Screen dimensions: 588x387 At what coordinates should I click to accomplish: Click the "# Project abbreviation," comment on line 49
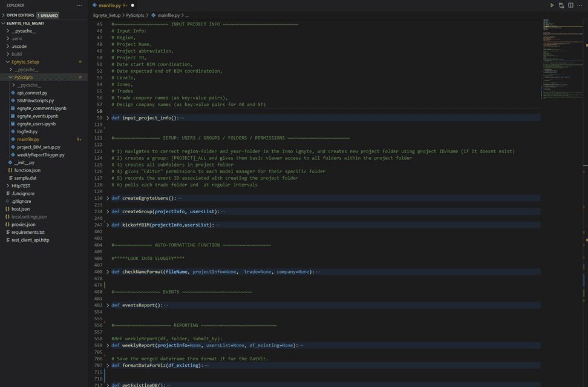pyautogui.click(x=143, y=51)
